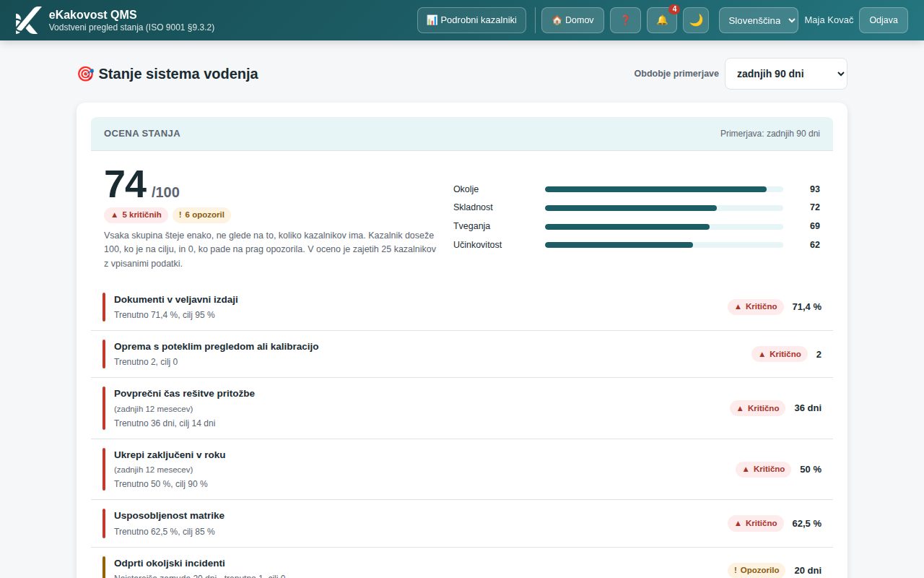Click the 62,5 % value
This screenshot has width=924, height=578.
tap(807, 523)
